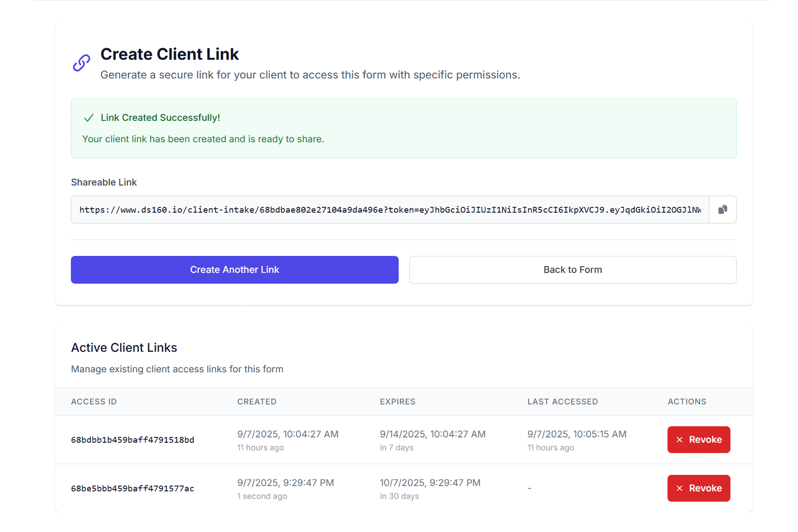Click the X icon inside the first Revoke button
The image size is (798, 532).
click(x=679, y=439)
